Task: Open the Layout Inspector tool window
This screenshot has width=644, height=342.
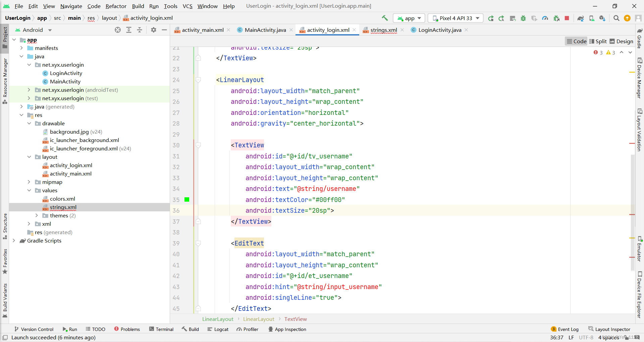Action: pos(609,329)
